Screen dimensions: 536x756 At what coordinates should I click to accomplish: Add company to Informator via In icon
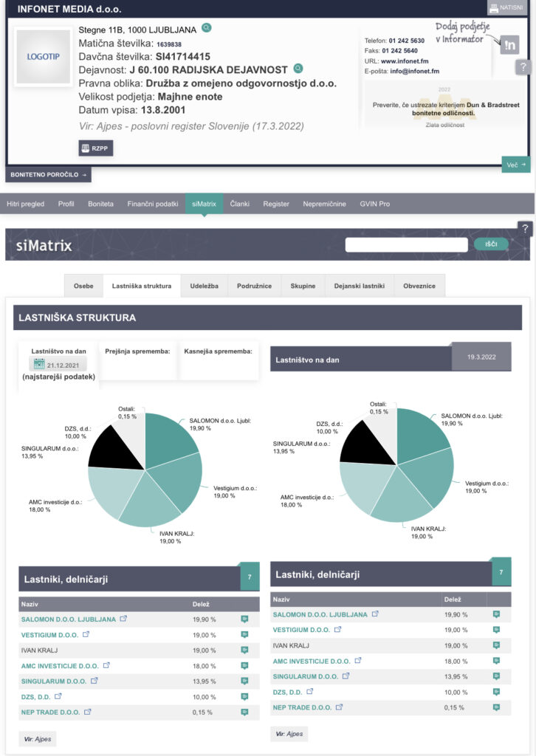pos(509,45)
